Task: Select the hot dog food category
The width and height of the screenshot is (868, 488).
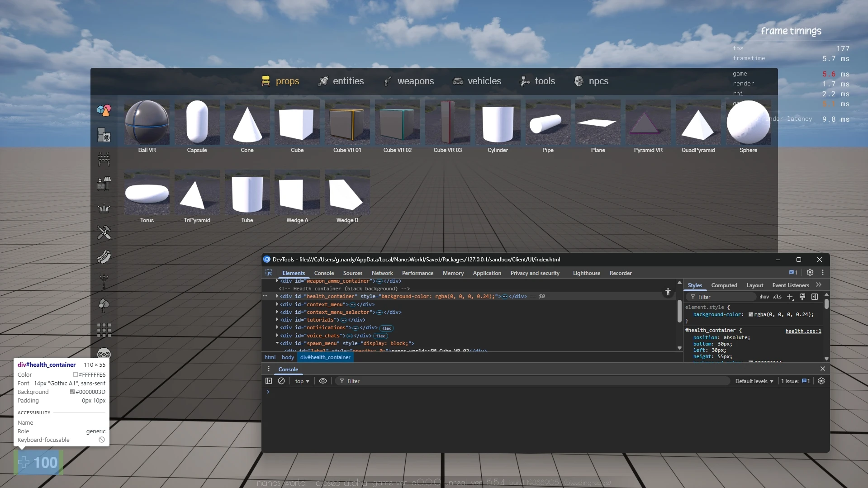Action: pyautogui.click(x=104, y=257)
